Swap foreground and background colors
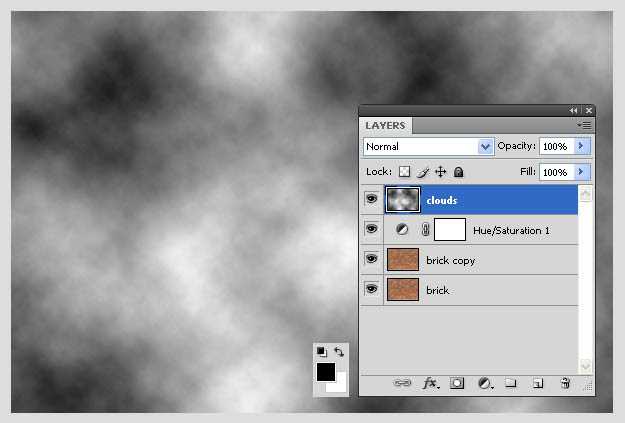 [x=339, y=352]
